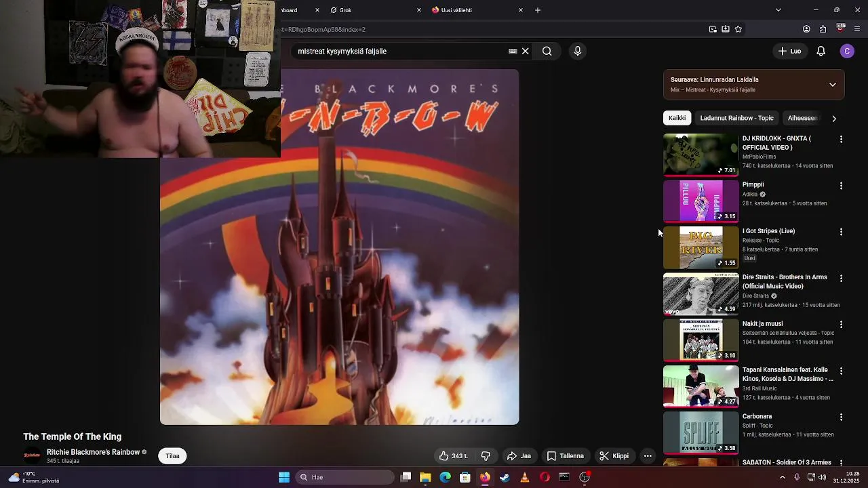The image size is (868, 488).
Task: Launch Microsoft Edge from the taskbar
Action: tap(445, 477)
